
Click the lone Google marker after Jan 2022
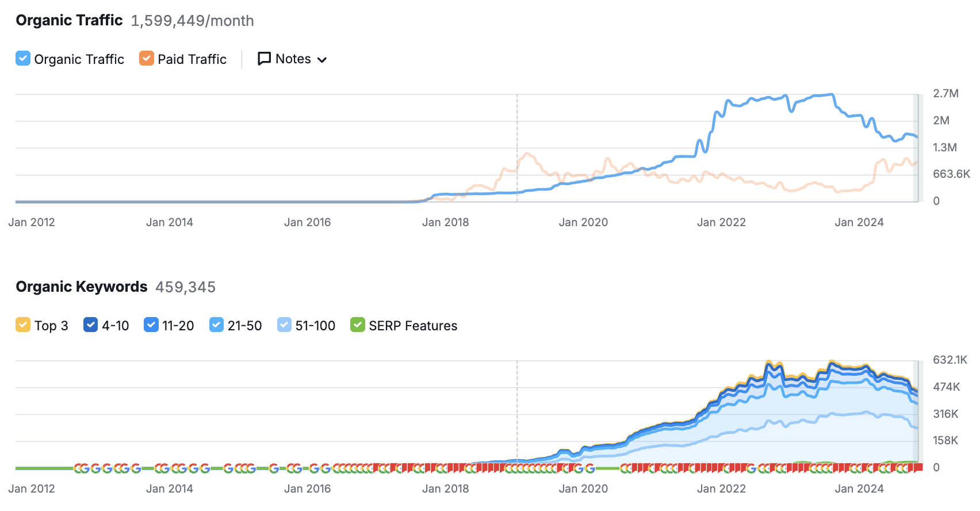[751, 468]
